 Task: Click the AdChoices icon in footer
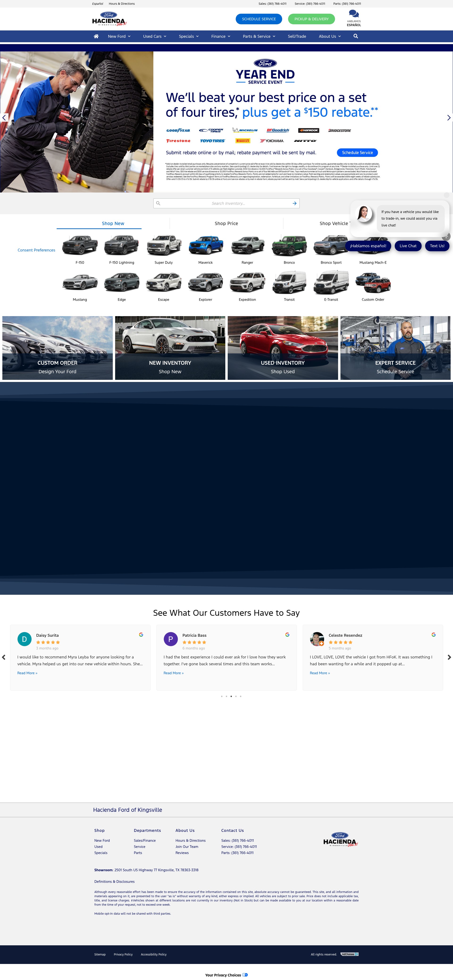pos(350,954)
